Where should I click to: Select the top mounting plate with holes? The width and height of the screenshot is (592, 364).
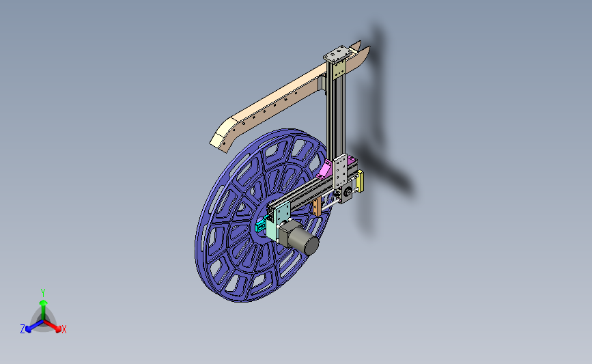(x=338, y=55)
